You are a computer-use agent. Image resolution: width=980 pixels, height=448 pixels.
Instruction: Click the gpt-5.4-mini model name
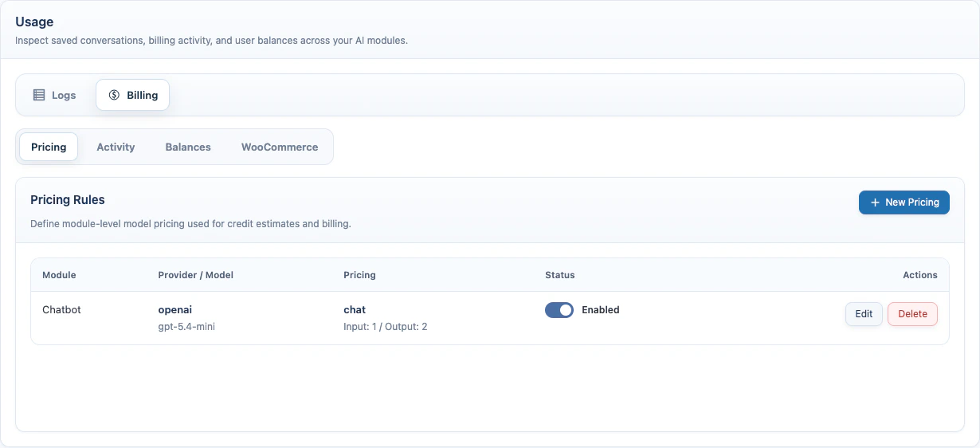[186, 327]
